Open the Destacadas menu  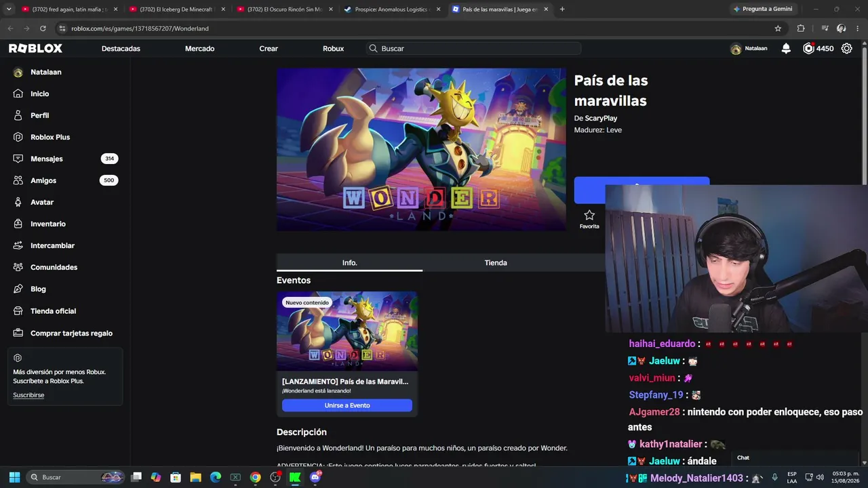121,49
